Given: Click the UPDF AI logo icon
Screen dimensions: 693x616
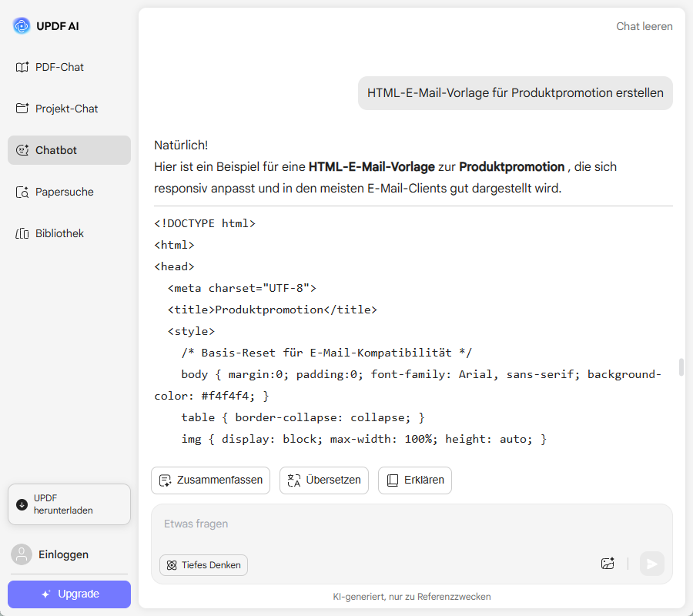Looking at the screenshot, I should point(22,26).
